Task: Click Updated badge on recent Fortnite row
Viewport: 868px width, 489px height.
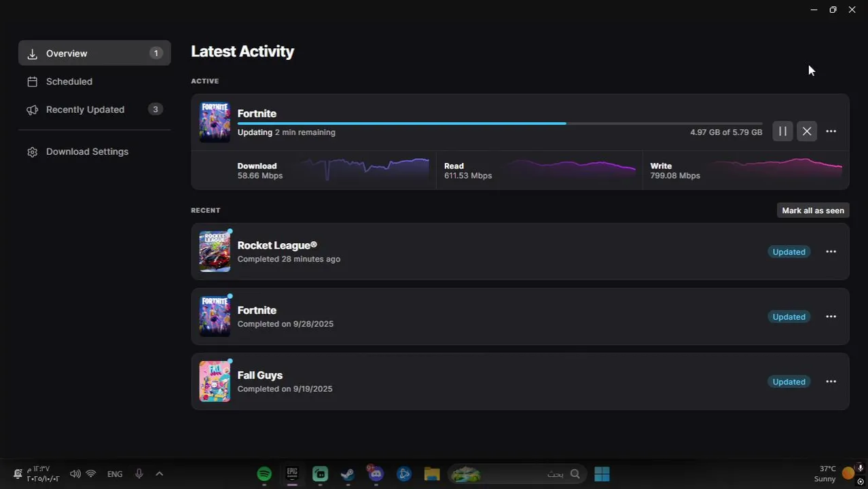Action: click(789, 316)
